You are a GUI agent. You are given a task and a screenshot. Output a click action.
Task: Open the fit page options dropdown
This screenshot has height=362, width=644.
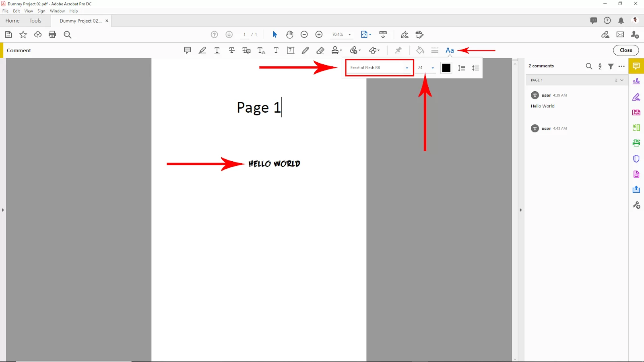366,35
